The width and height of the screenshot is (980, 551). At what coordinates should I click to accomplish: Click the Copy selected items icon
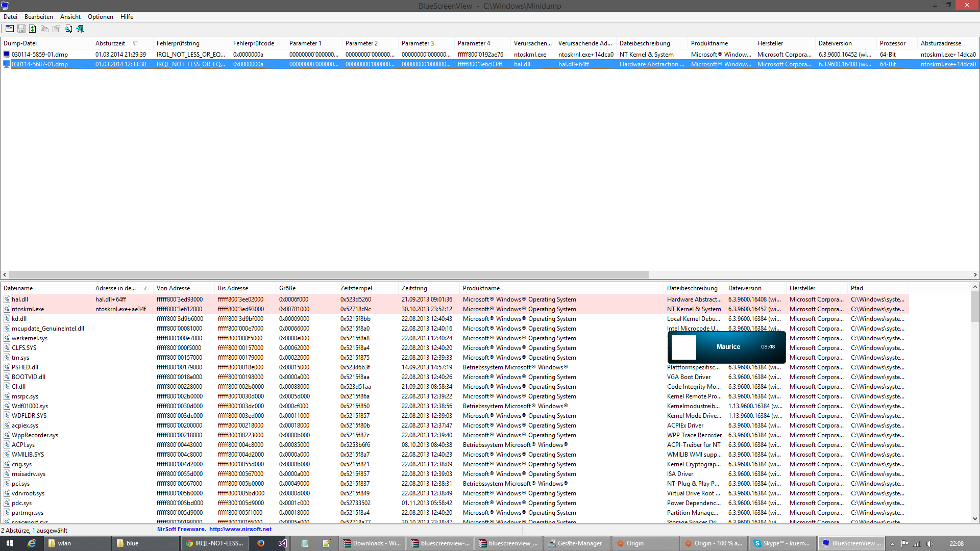[x=44, y=29]
